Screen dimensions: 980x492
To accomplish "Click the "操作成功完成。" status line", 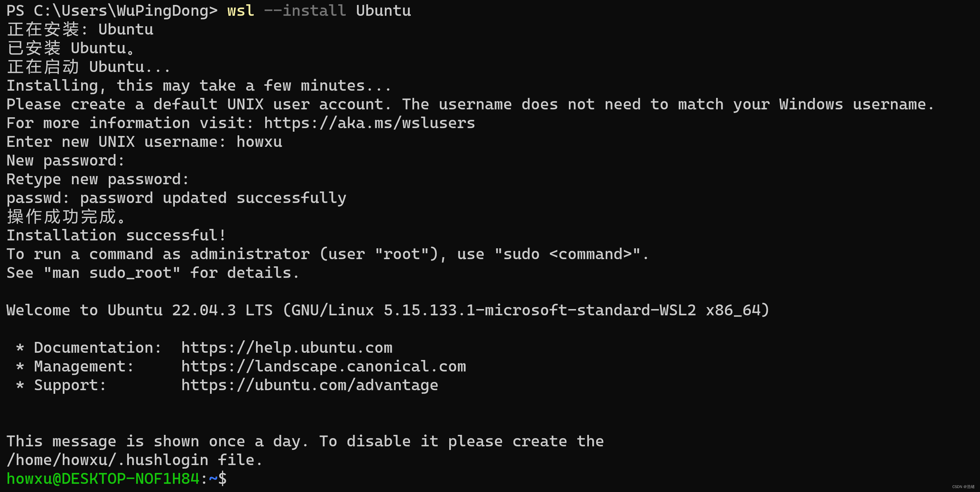I will coord(66,217).
